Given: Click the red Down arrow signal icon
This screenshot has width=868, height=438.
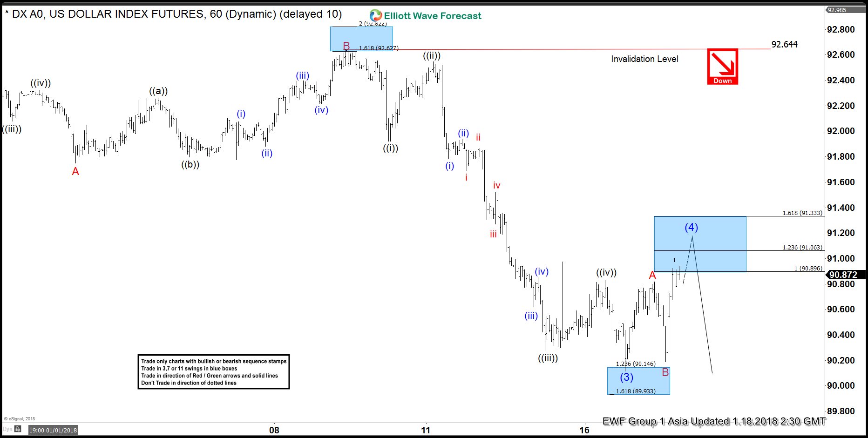Looking at the screenshot, I should [722, 67].
